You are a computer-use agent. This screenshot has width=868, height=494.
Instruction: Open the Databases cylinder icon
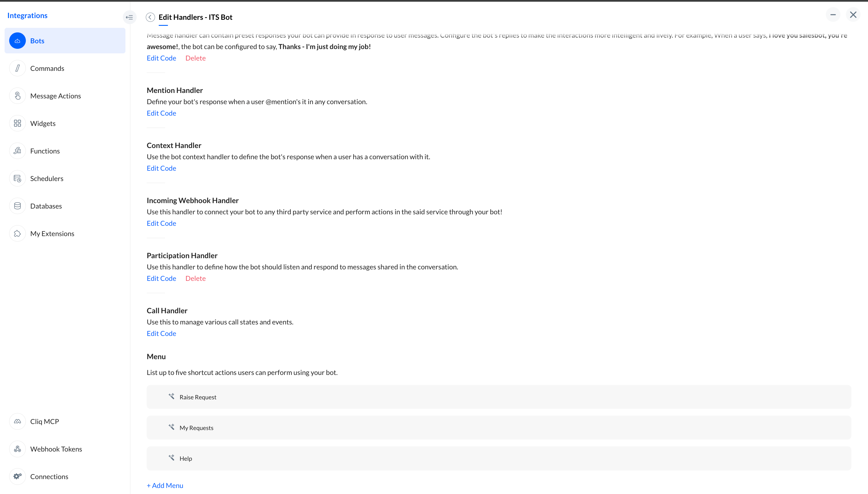coord(17,206)
